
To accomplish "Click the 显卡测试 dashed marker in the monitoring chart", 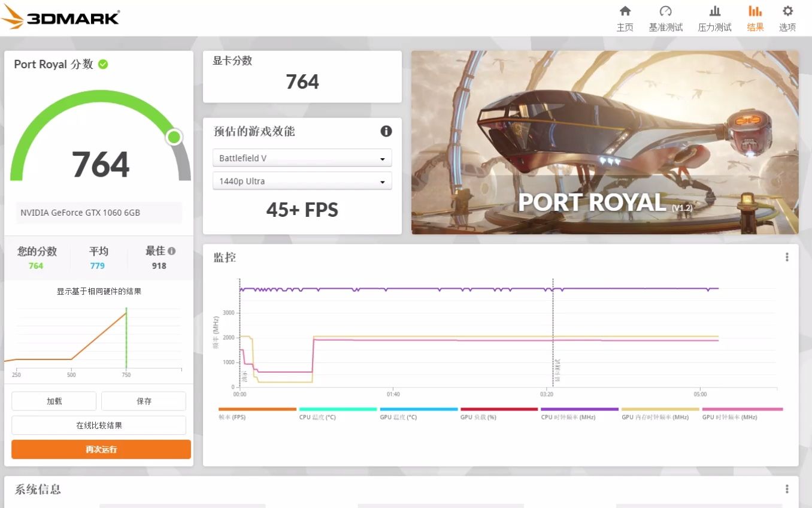I will 553,332.
